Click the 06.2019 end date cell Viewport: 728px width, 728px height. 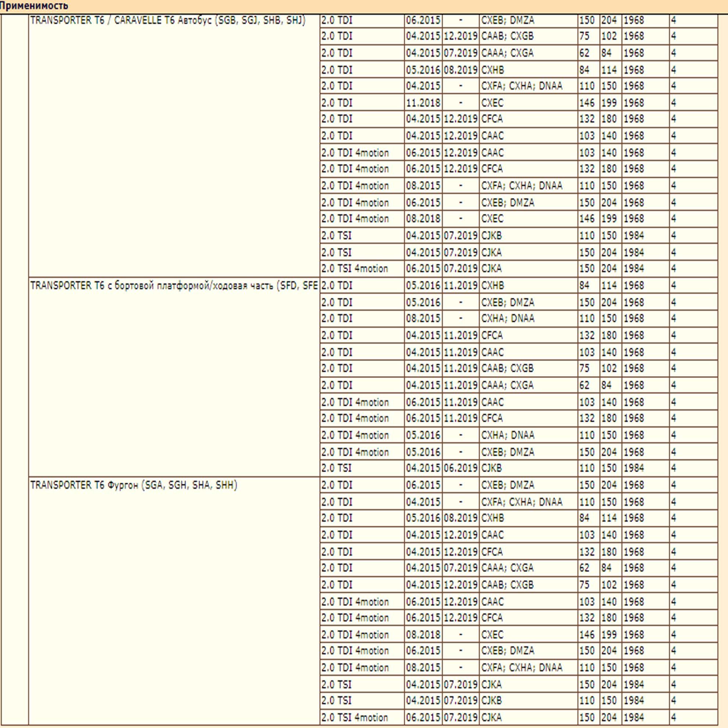point(460,468)
